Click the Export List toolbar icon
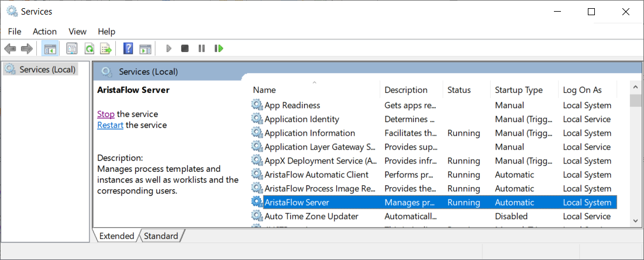The image size is (644, 260). 106,49
